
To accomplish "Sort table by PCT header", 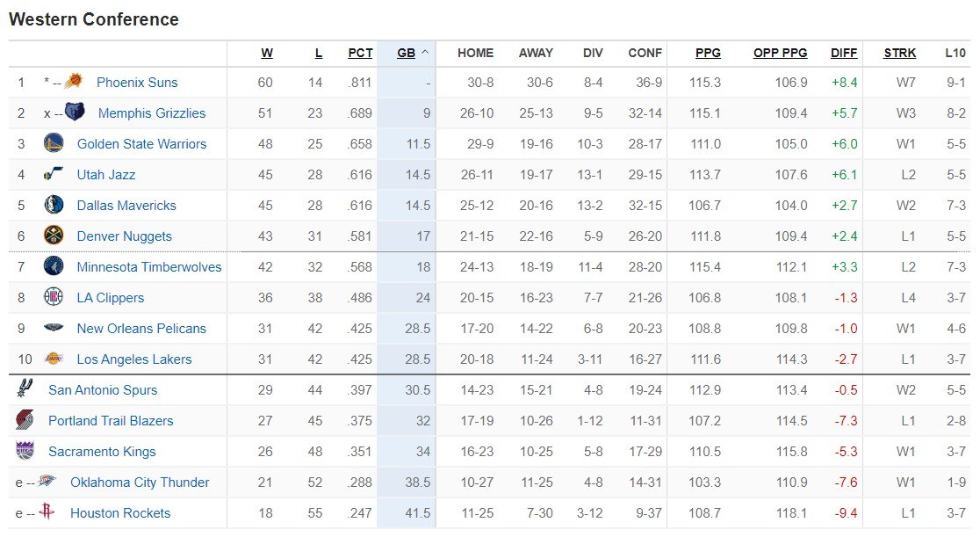I will point(360,53).
